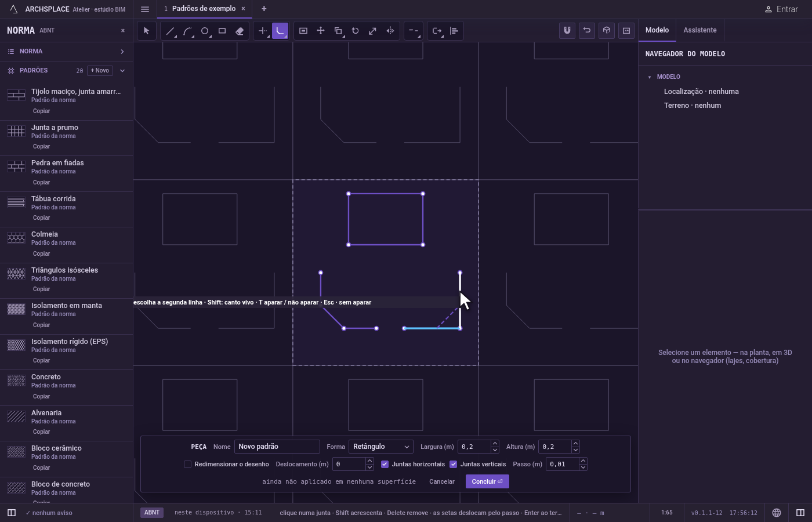Open the globe language icon in status bar
The height and width of the screenshot is (522, 812).
point(777,513)
